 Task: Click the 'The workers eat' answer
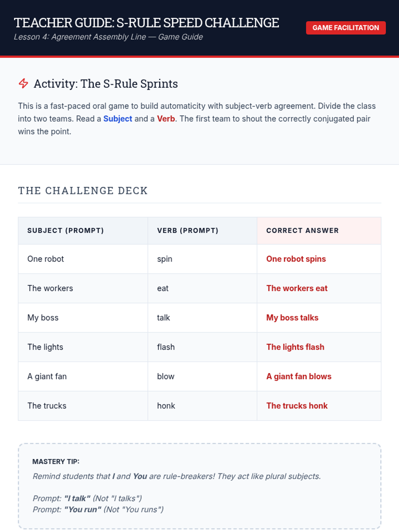(x=297, y=288)
